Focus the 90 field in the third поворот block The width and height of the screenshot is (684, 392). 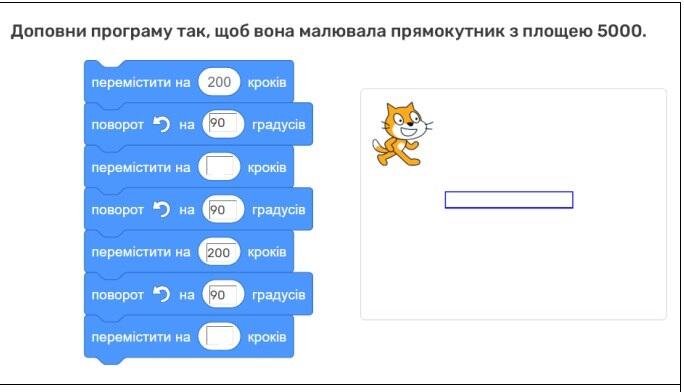coord(223,294)
